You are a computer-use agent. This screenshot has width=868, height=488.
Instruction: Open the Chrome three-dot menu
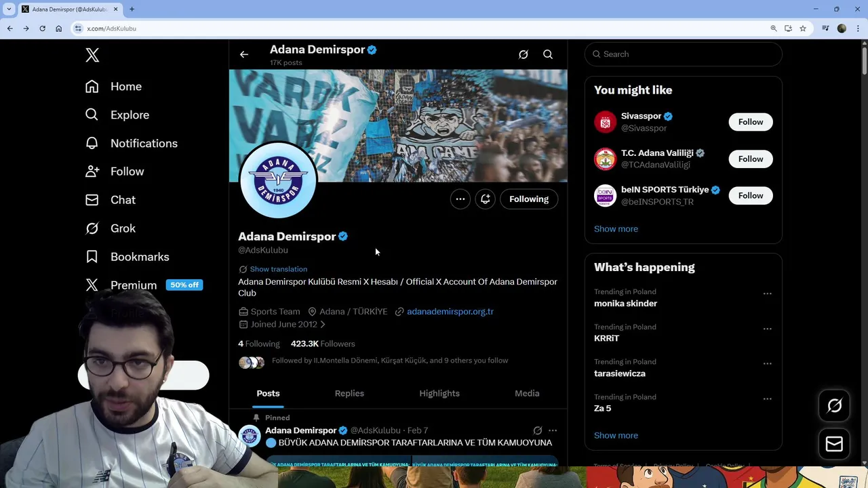(858, 28)
